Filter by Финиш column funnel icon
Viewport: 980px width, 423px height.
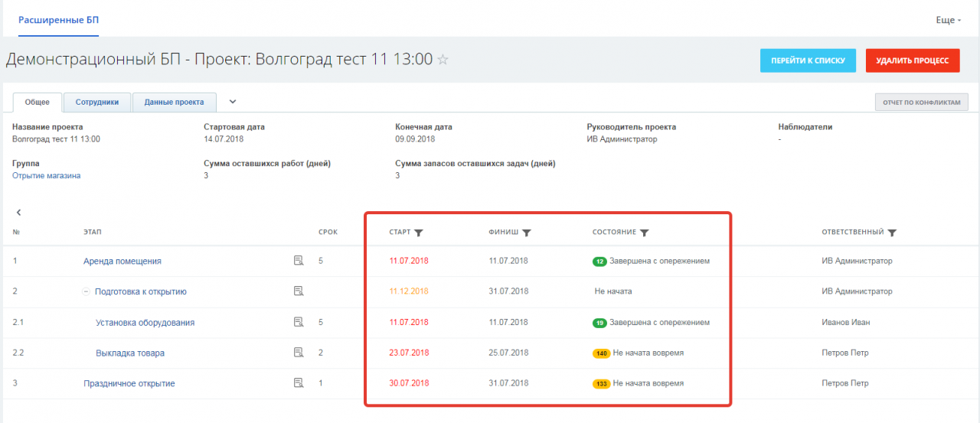(527, 233)
